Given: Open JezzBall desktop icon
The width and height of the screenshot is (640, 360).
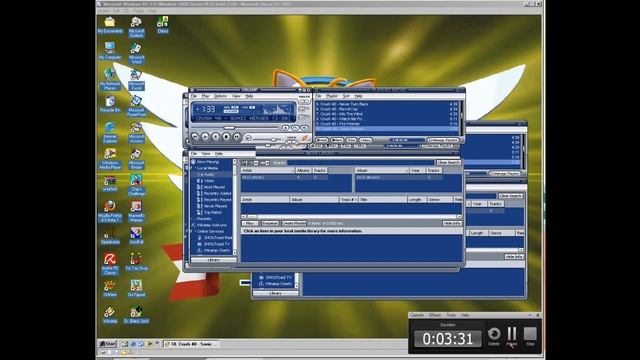Looking at the screenshot, I should pos(136,236).
